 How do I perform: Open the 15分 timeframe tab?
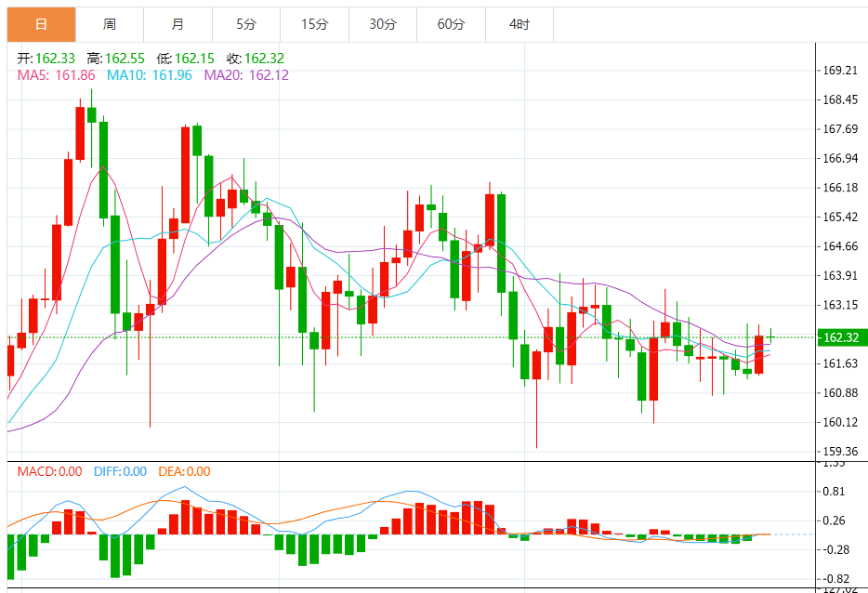coord(314,24)
